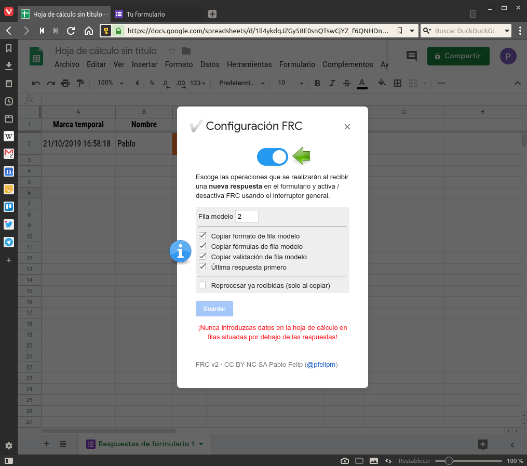Viewport: 527px width, 466px height.
Task: Click the browser address bar URL
Action: (258, 31)
